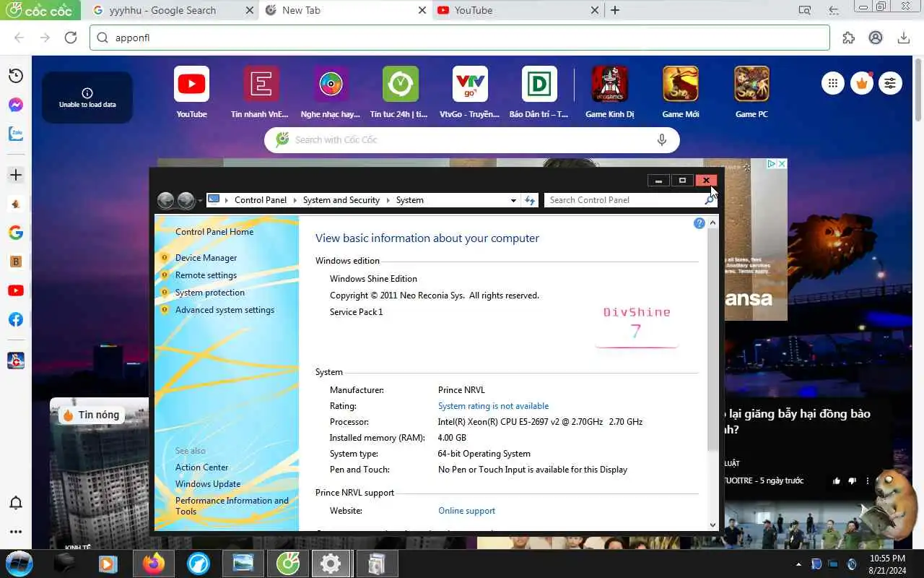Open System protection link
The image size is (924, 578).
coord(209,293)
